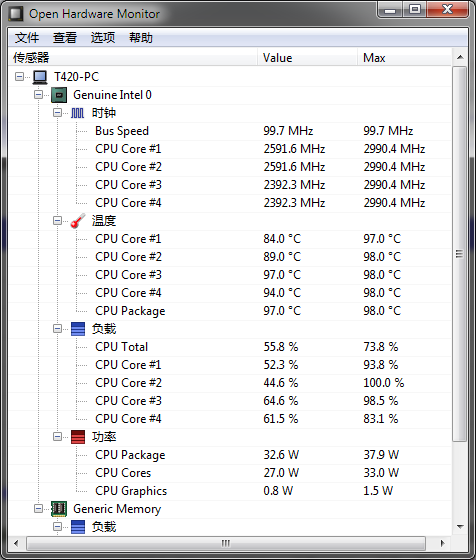Click the T420-PC computer icon
Screen dimensions: 476x560
point(40,77)
